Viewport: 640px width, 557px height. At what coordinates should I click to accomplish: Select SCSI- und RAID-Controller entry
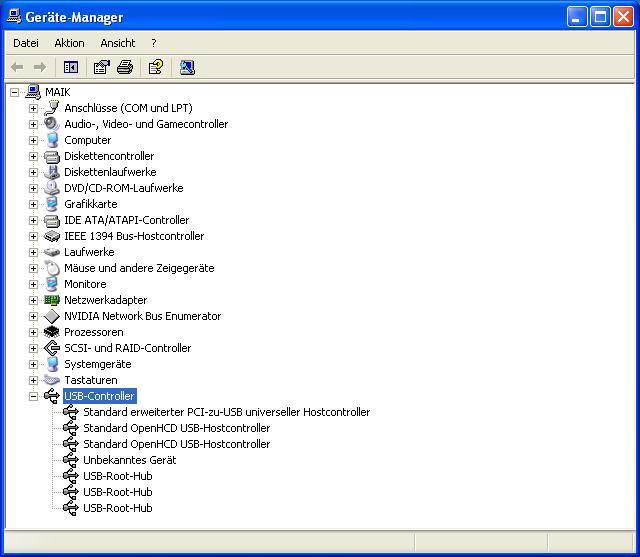coord(127,348)
